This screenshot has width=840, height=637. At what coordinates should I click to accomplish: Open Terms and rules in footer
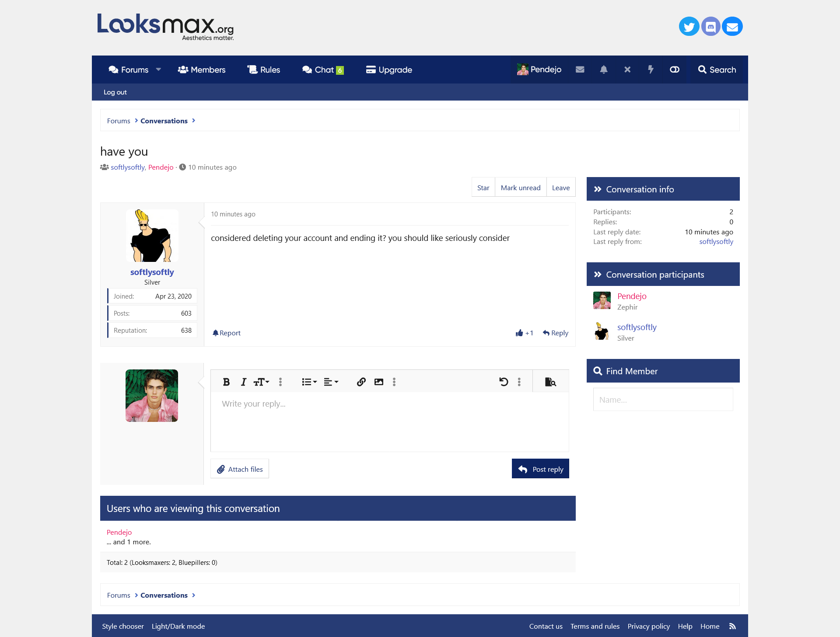[595, 626]
